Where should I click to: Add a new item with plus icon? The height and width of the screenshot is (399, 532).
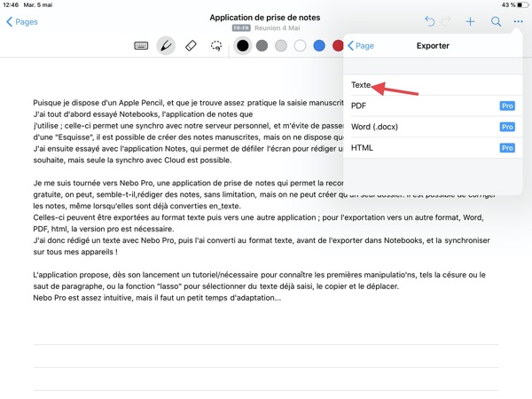click(x=471, y=21)
